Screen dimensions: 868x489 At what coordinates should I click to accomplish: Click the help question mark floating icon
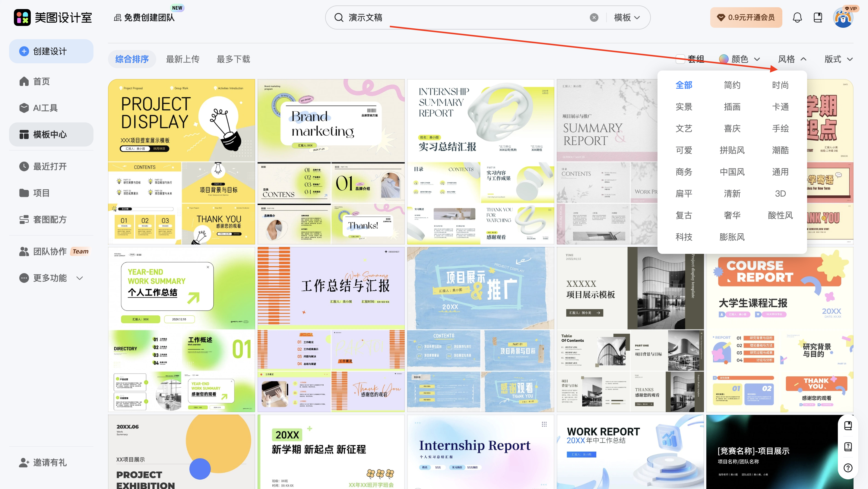[848, 468]
